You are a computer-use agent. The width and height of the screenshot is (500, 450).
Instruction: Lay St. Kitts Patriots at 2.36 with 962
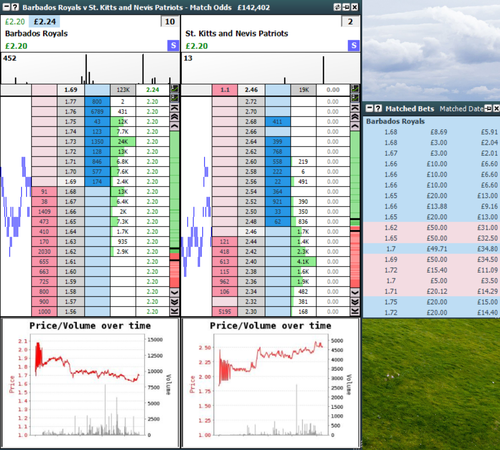[x=225, y=282]
